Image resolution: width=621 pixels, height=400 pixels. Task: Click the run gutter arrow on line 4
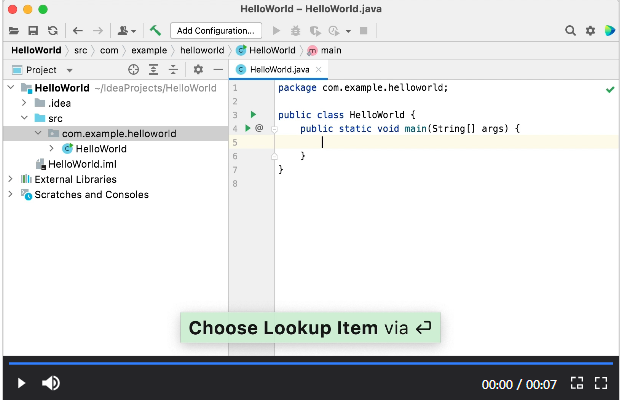[248, 128]
